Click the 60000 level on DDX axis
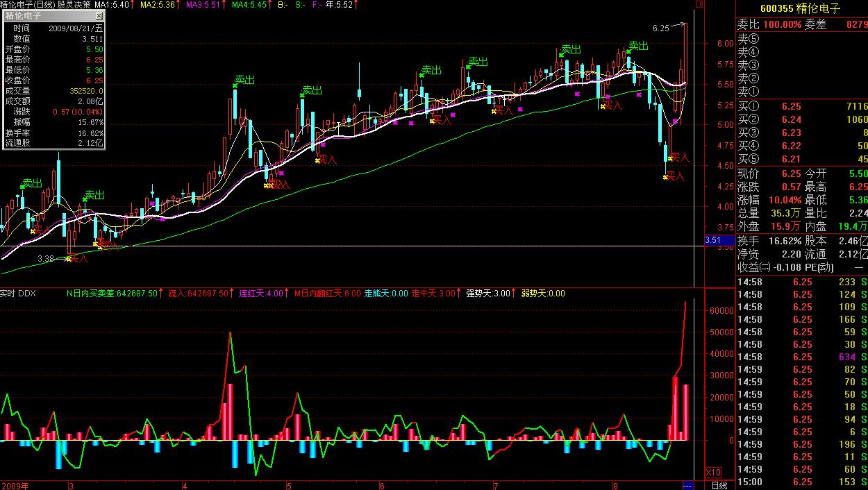The height and width of the screenshot is (490, 868). tap(721, 311)
